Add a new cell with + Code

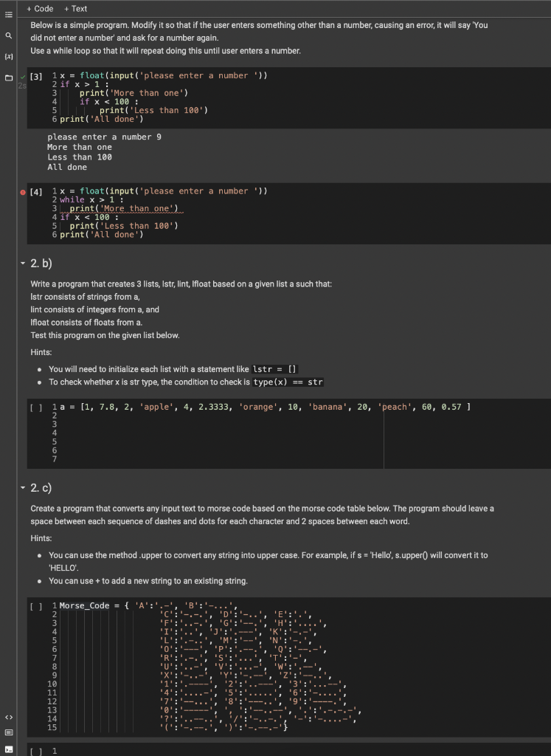40,9
